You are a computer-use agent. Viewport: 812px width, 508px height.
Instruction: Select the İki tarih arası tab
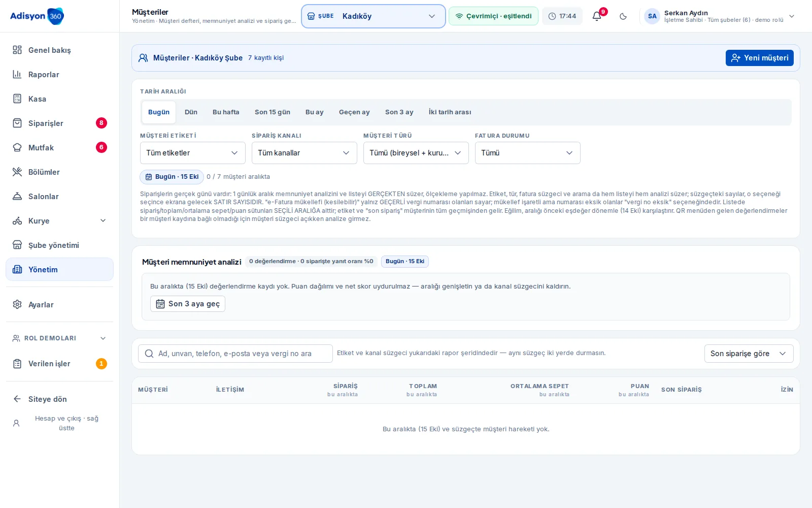point(450,112)
